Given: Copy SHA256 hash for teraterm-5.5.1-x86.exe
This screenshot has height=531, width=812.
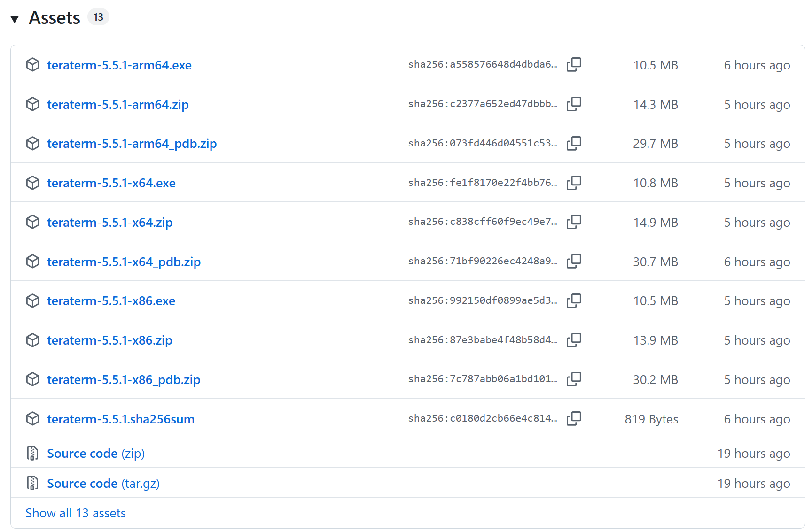Looking at the screenshot, I should [x=574, y=300].
